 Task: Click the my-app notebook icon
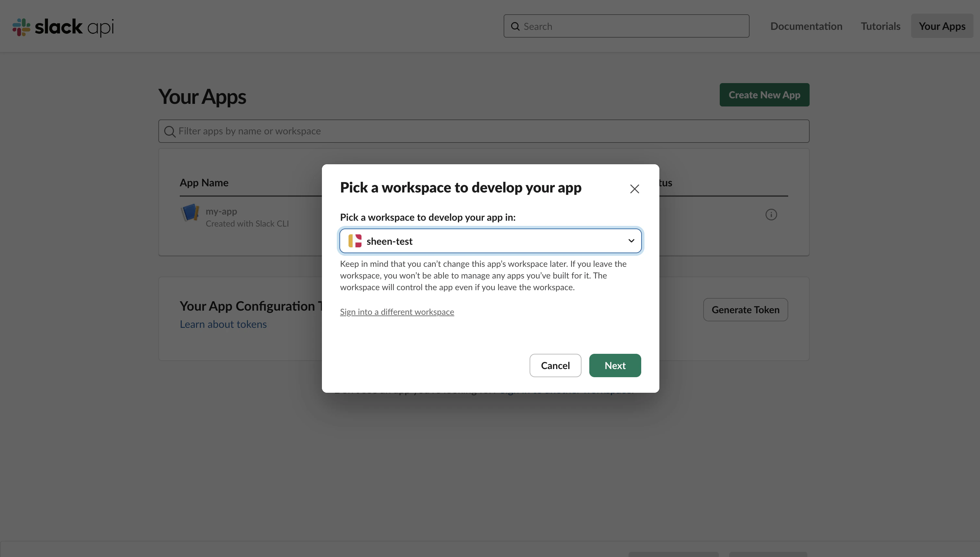(190, 212)
